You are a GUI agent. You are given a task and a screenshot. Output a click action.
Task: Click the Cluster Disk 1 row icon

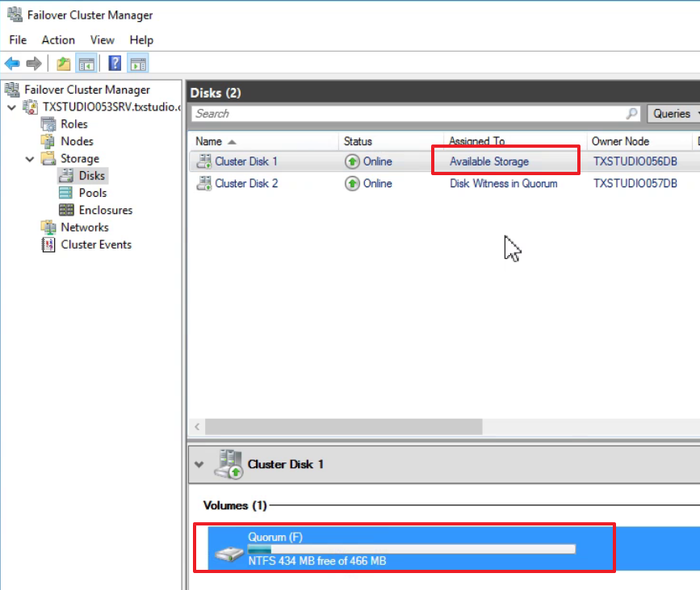coord(204,161)
